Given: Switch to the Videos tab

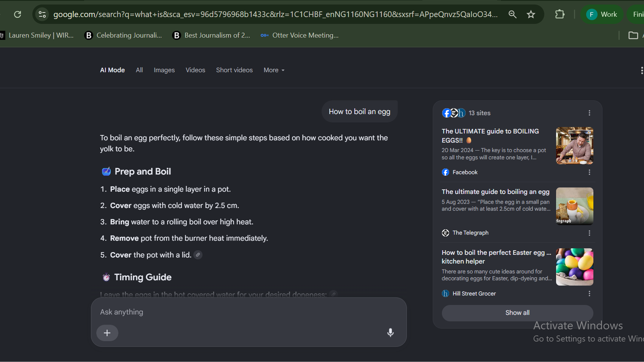Looking at the screenshot, I should 195,70.
